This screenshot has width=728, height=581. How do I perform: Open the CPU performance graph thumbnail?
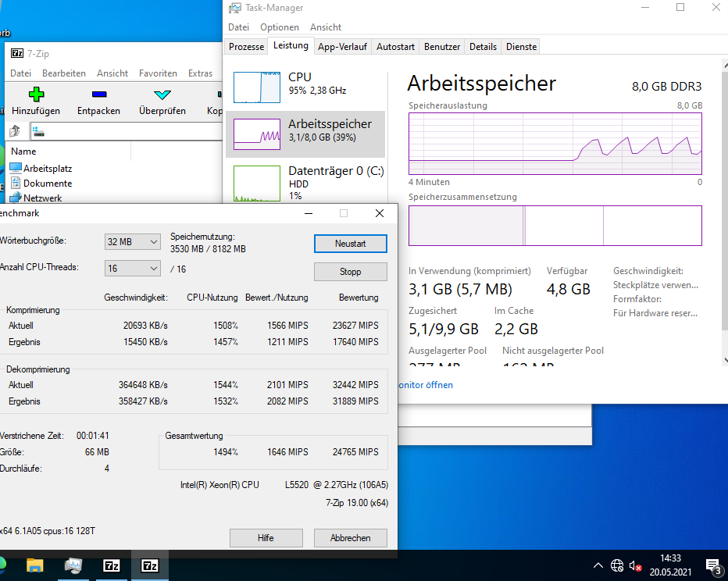[x=257, y=87]
